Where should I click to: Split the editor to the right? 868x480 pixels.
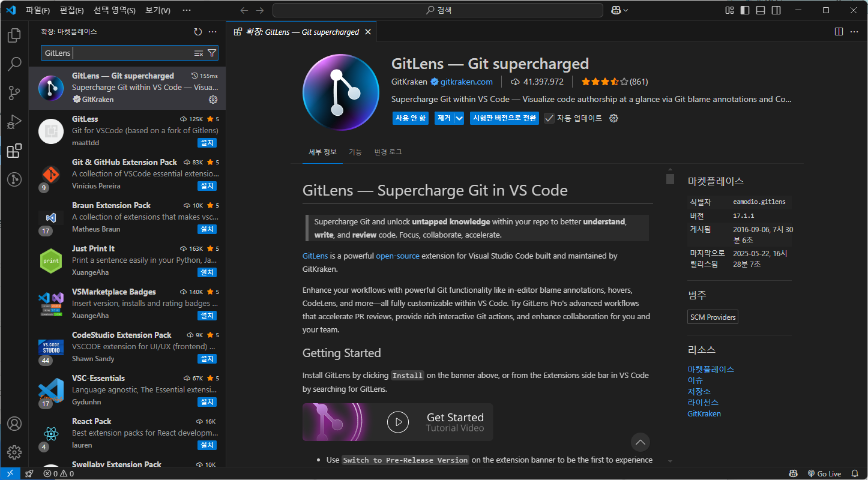839,32
